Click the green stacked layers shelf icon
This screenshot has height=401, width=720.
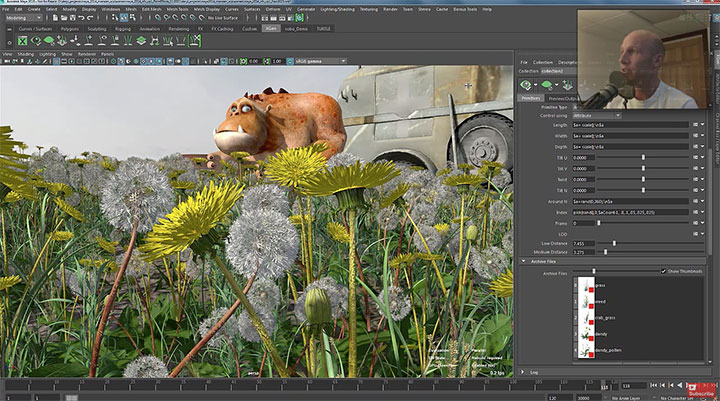[141, 41]
